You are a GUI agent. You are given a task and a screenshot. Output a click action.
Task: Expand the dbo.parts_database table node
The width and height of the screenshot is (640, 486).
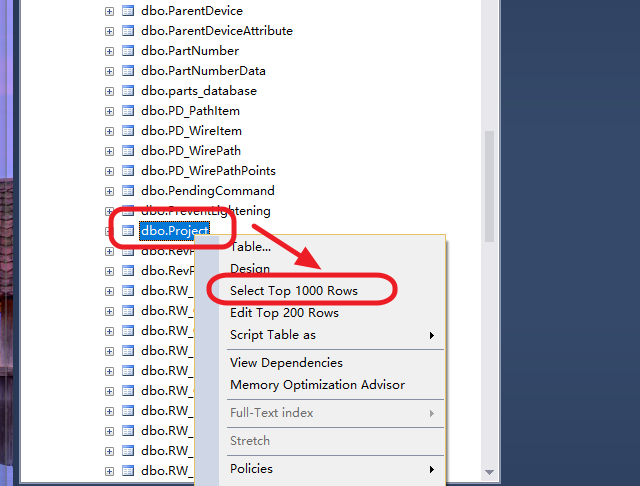coord(109,91)
